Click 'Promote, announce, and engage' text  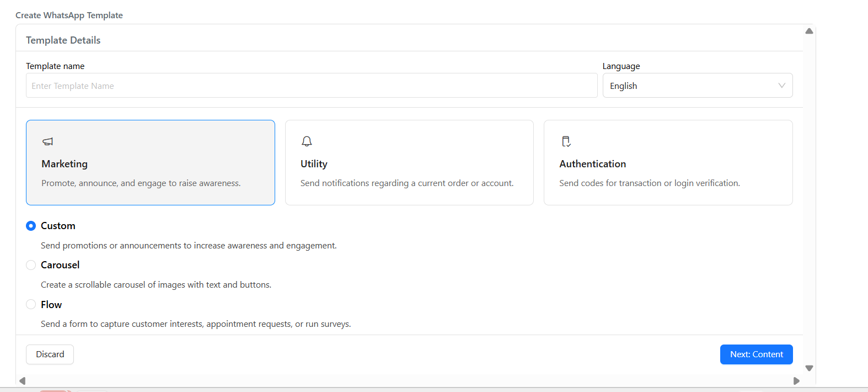141,183
